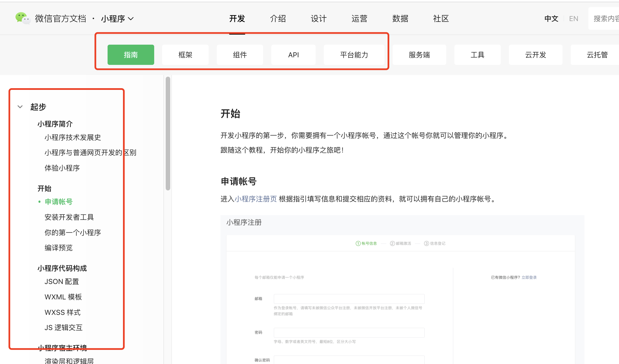Click the 密码 input field
This screenshot has height=364, width=619.
[x=349, y=333]
